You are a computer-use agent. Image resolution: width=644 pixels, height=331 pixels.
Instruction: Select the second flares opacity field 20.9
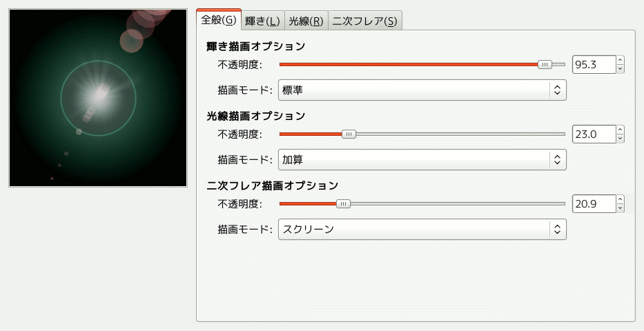pyautogui.click(x=594, y=203)
